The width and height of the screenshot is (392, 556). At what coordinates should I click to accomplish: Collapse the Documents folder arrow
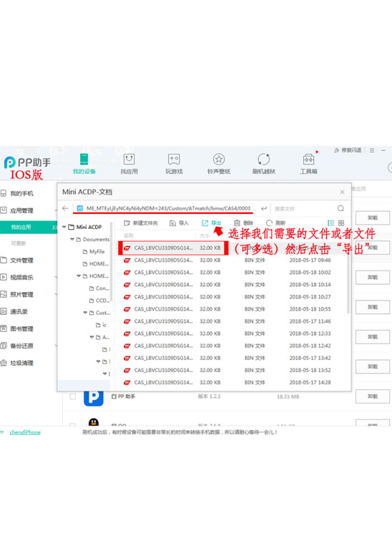[72, 239]
